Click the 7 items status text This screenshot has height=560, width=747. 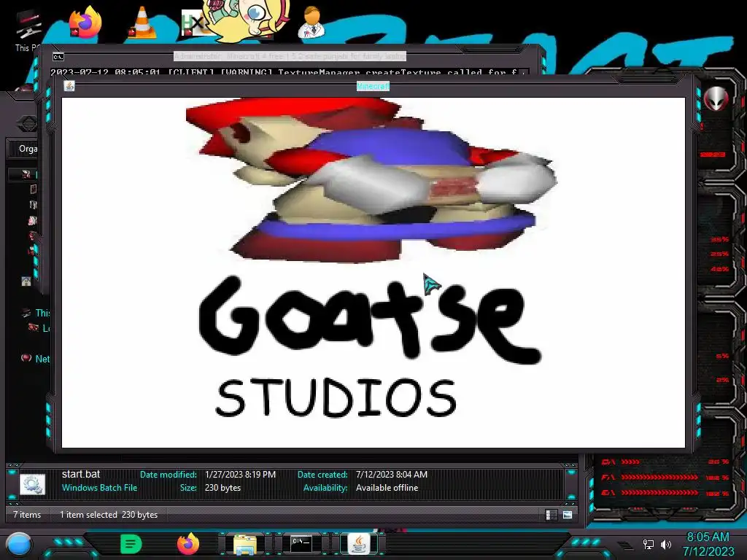point(27,515)
